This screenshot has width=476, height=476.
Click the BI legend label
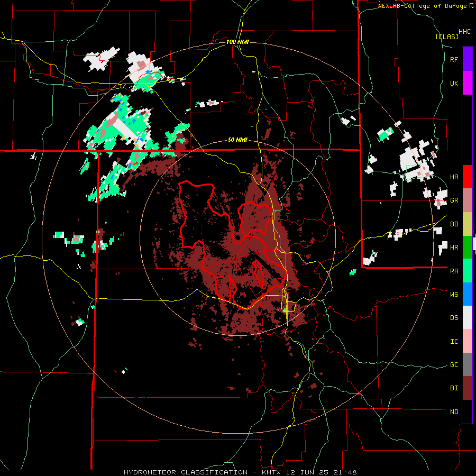click(x=454, y=388)
